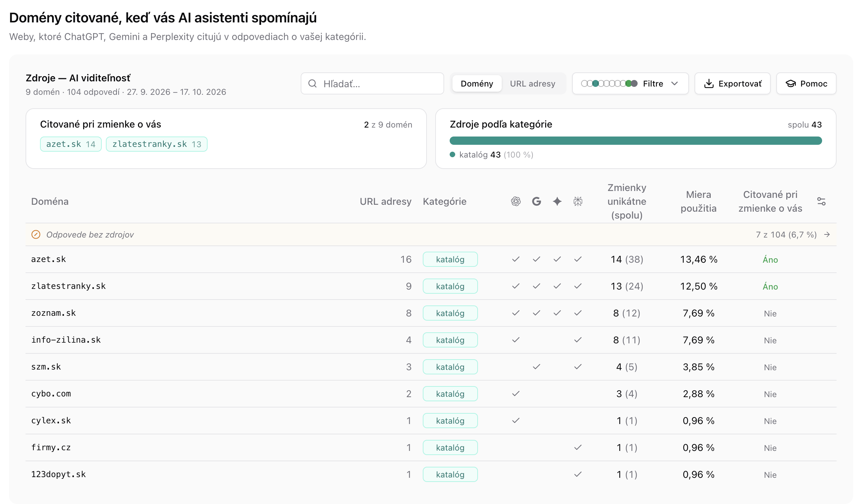The width and height of the screenshot is (859, 504).
Task: Click the warning icon beside Odpovede bez zdrojov
Action: tap(36, 234)
